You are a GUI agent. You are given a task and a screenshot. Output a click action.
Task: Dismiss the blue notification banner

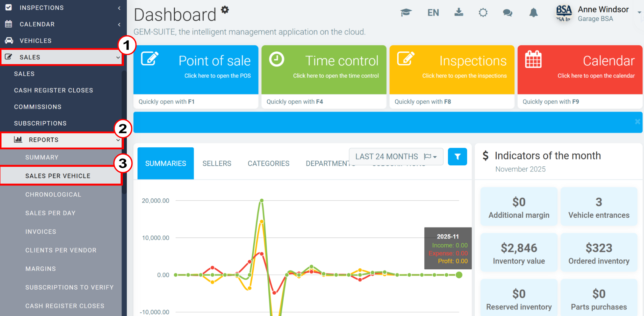[637, 122]
